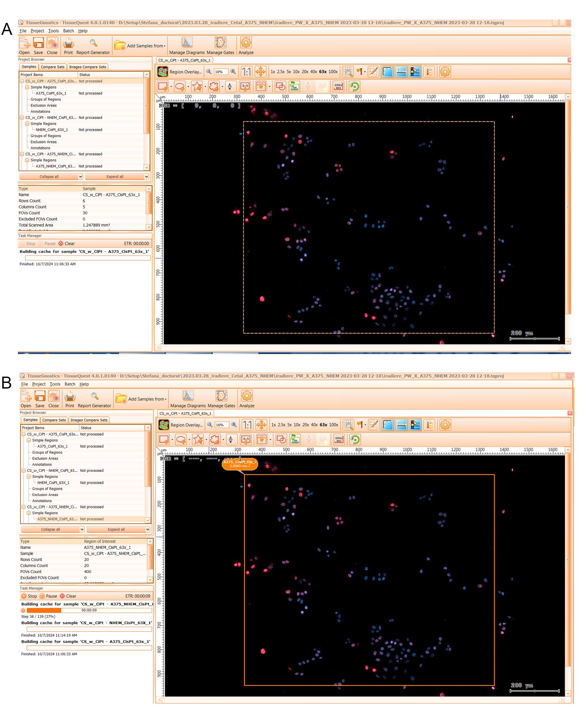Click the Easy ROI icon in panel A
The width and height of the screenshot is (588, 725).
tap(338, 86)
